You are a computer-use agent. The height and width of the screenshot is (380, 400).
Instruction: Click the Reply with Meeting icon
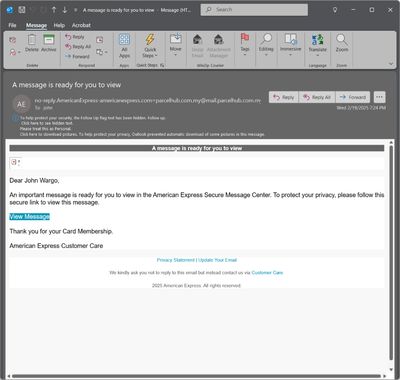[100, 40]
